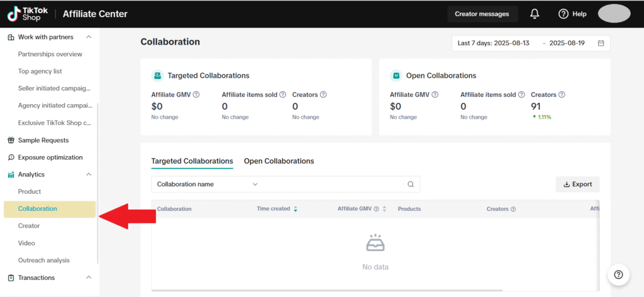Image resolution: width=644 pixels, height=297 pixels.
Task: Open Sample Requests in the sidebar
Action: pos(43,140)
